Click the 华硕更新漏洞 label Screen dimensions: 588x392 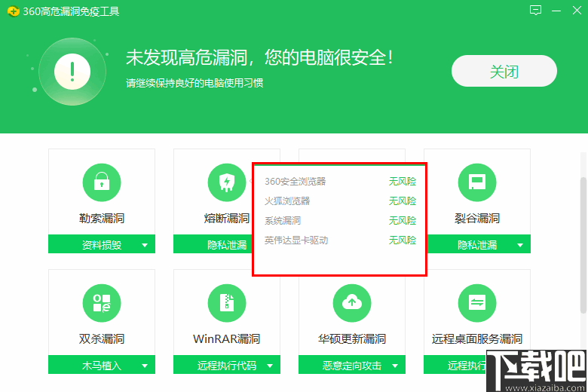pyautogui.click(x=352, y=339)
